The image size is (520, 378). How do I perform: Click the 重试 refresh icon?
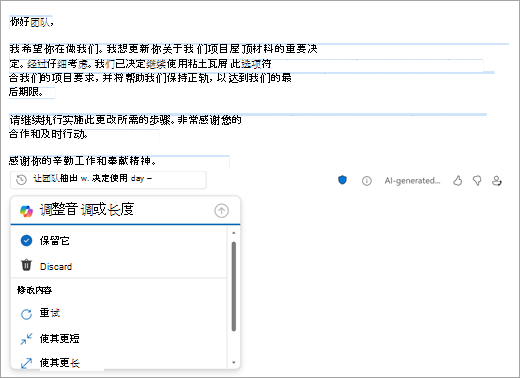click(x=26, y=314)
